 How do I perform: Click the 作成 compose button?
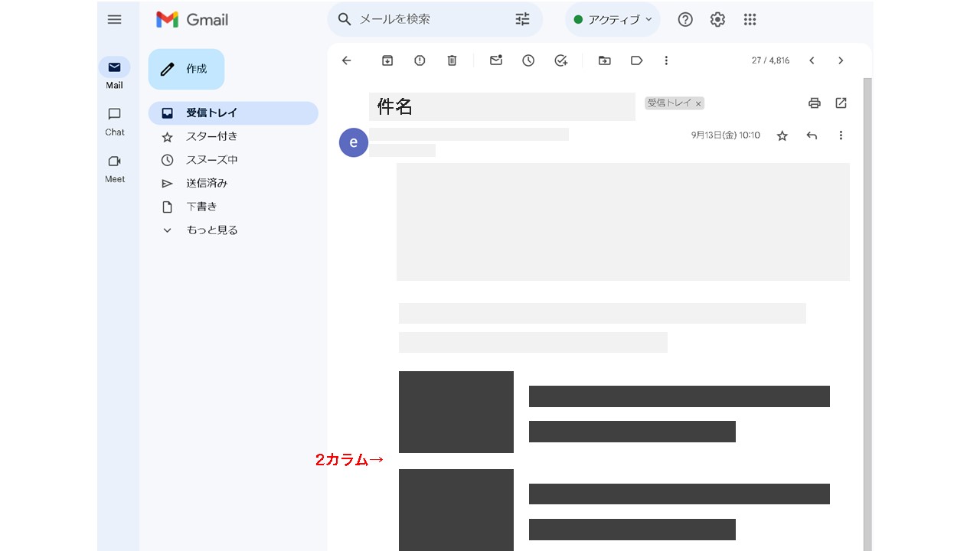pyautogui.click(x=186, y=69)
